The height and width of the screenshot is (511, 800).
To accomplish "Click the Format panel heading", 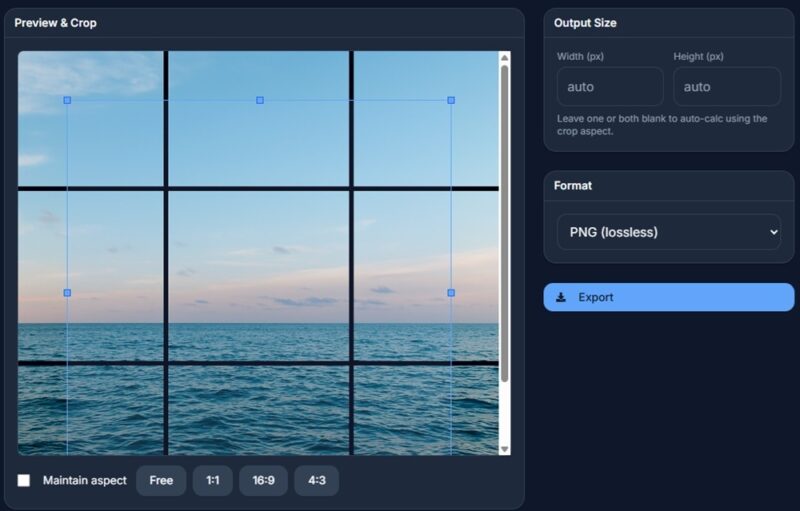I will pos(573,186).
